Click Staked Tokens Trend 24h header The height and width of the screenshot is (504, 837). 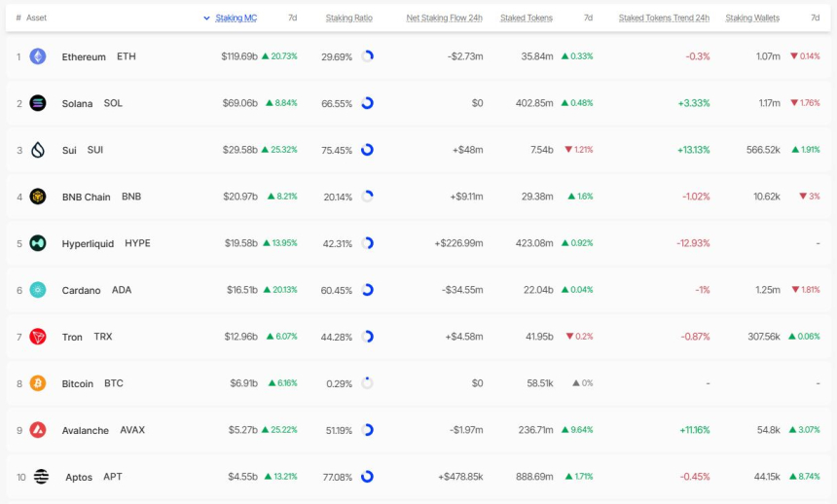point(664,18)
